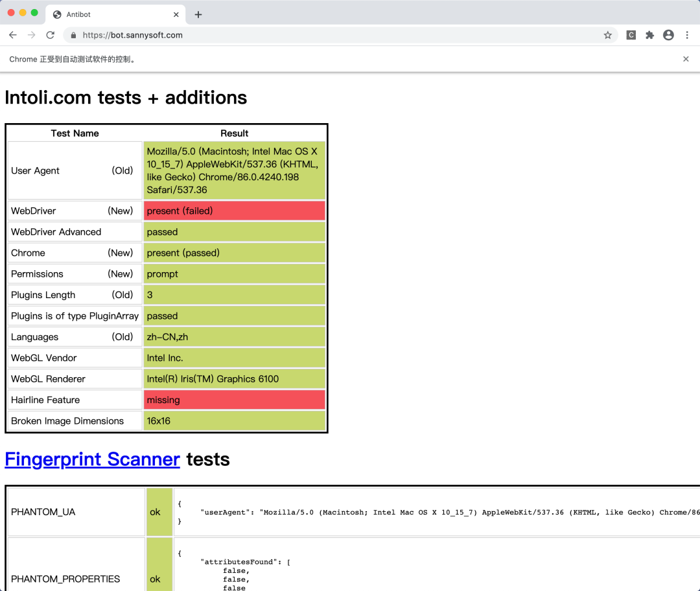Viewport: 700px width, 591px height.
Task: Open a new tab with the plus button
Action: point(198,15)
